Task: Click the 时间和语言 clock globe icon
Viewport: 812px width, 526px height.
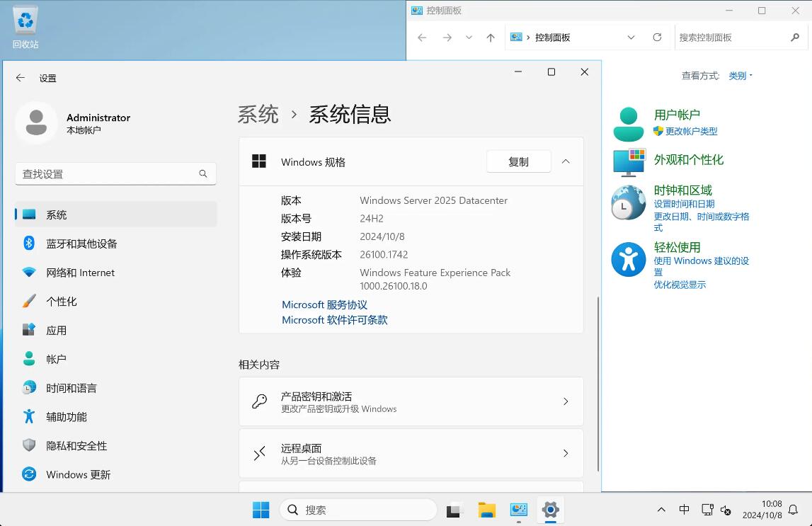Action: [29, 387]
